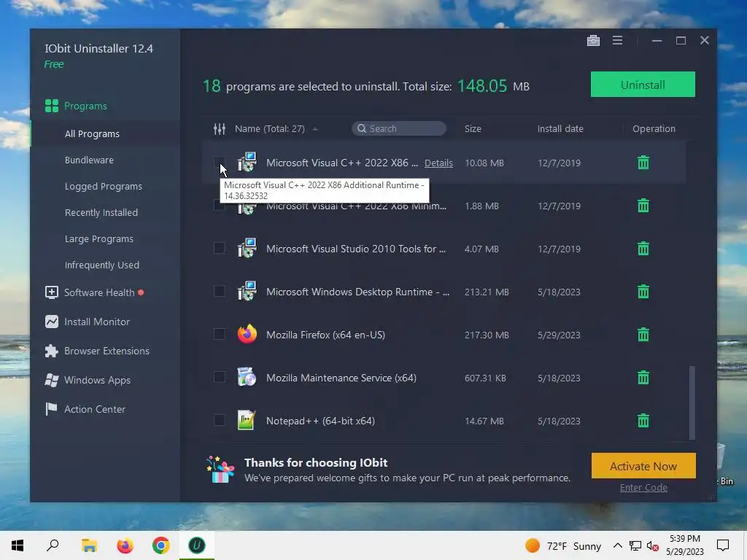
Task: Tick checkbox for Mozilla Firefox
Action: click(x=219, y=334)
